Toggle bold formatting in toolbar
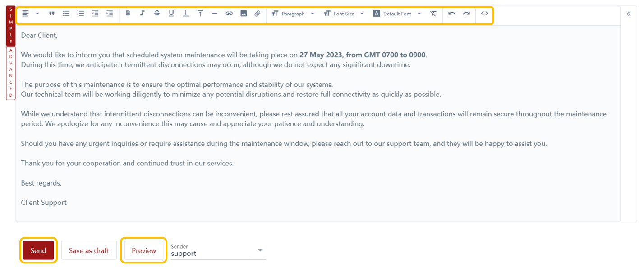The image size is (644, 268). click(128, 14)
